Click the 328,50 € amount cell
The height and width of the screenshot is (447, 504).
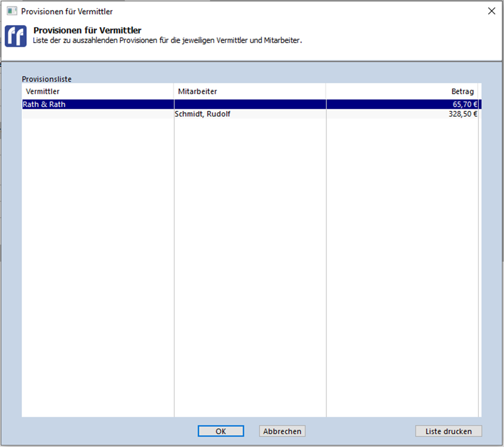tap(462, 114)
